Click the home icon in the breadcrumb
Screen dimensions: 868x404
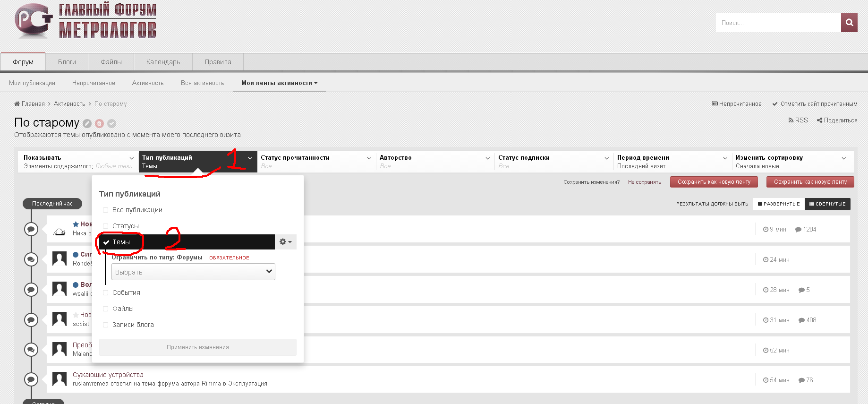[x=17, y=104]
